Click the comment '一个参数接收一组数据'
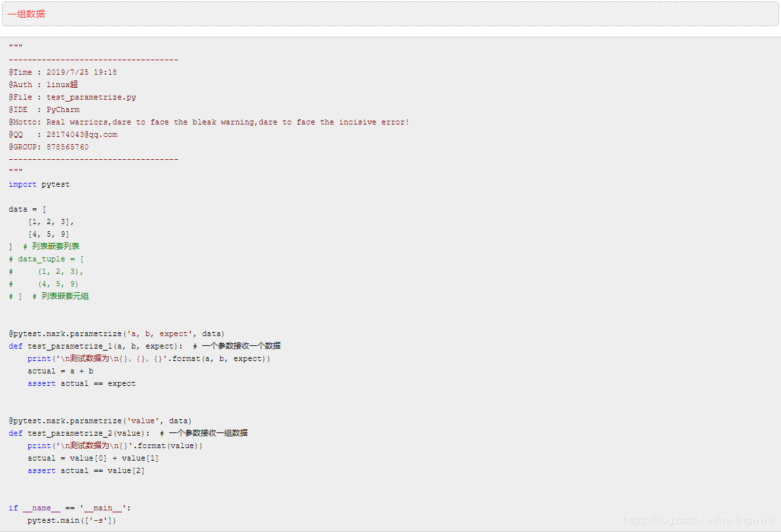 coord(208,433)
